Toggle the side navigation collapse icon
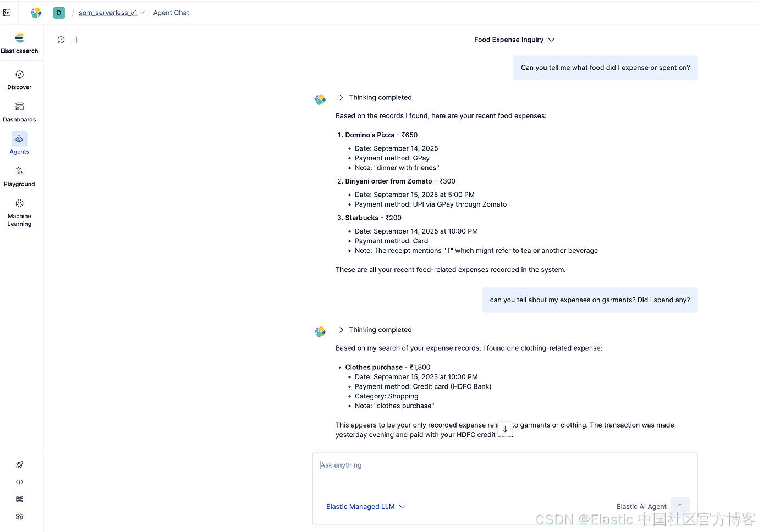 [x=7, y=13]
